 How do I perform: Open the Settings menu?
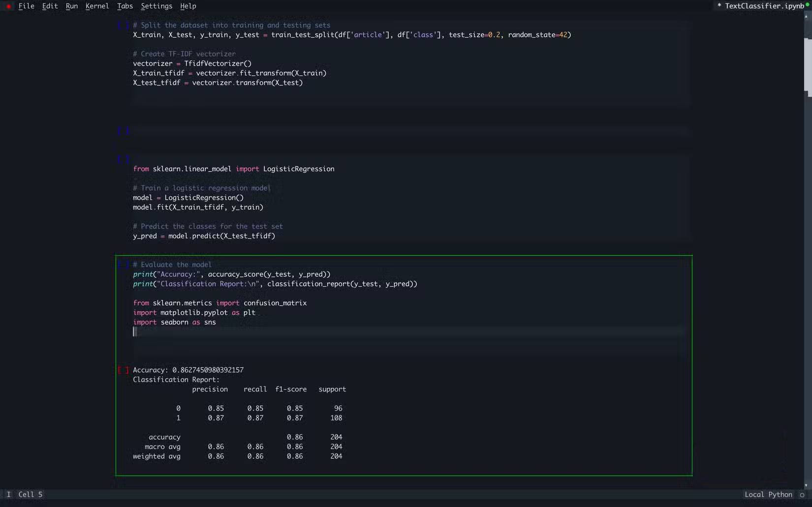click(156, 6)
